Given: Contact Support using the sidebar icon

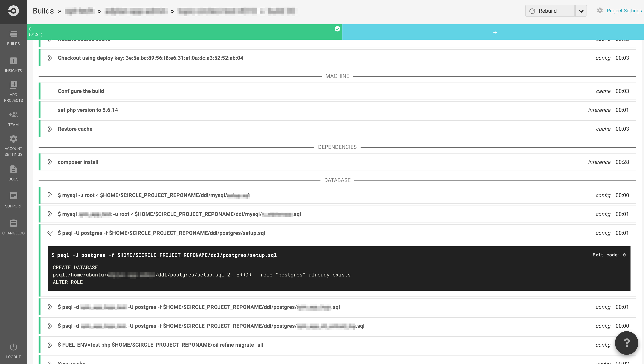Looking at the screenshot, I should [x=13, y=200].
